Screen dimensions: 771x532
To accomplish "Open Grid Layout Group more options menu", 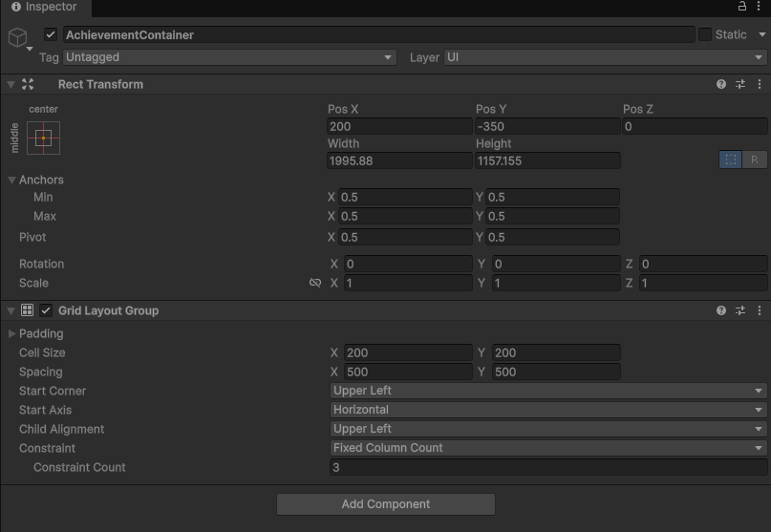I will click(760, 310).
